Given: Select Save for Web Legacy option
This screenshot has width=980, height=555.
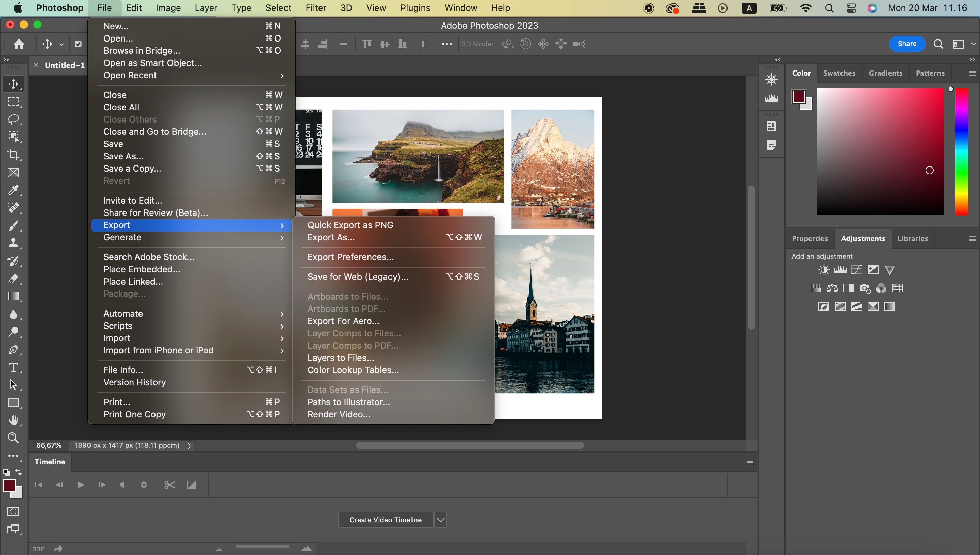Looking at the screenshot, I should click(358, 277).
